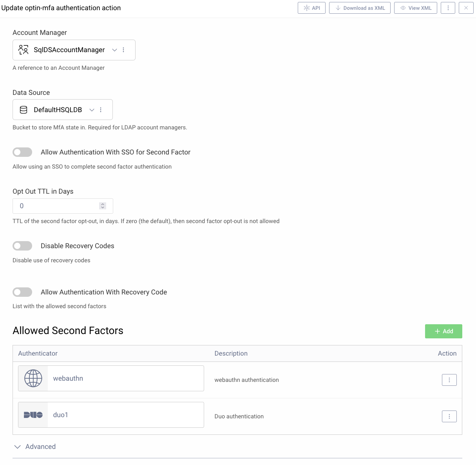Open the Account Manager dropdown
The image size is (476, 465).
pos(114,50)
